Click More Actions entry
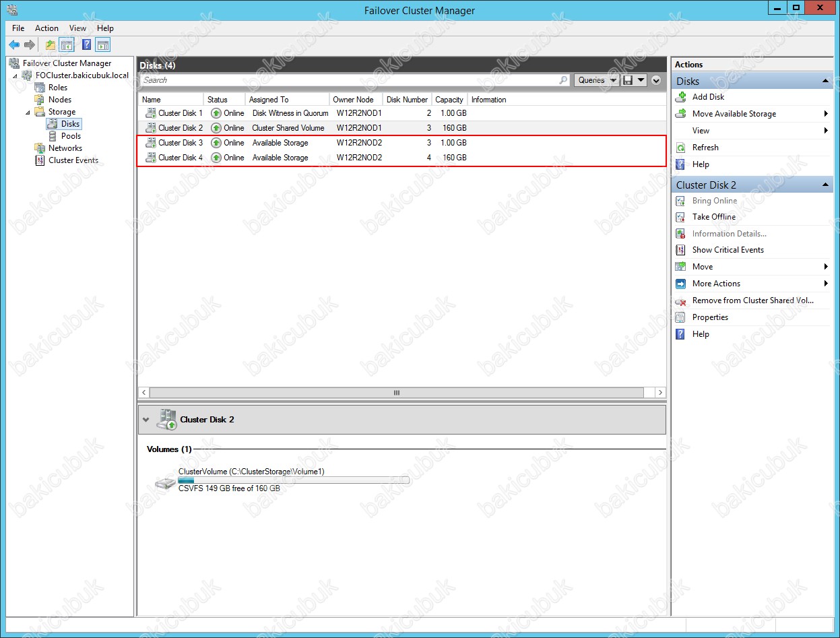 (716, 284)
